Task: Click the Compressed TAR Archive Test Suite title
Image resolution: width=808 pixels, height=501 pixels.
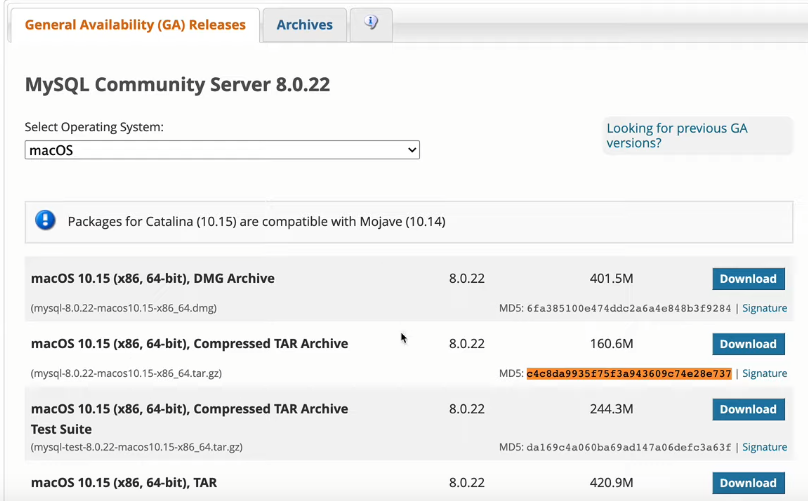Action: pyautogui.click(x=190, y=419)
